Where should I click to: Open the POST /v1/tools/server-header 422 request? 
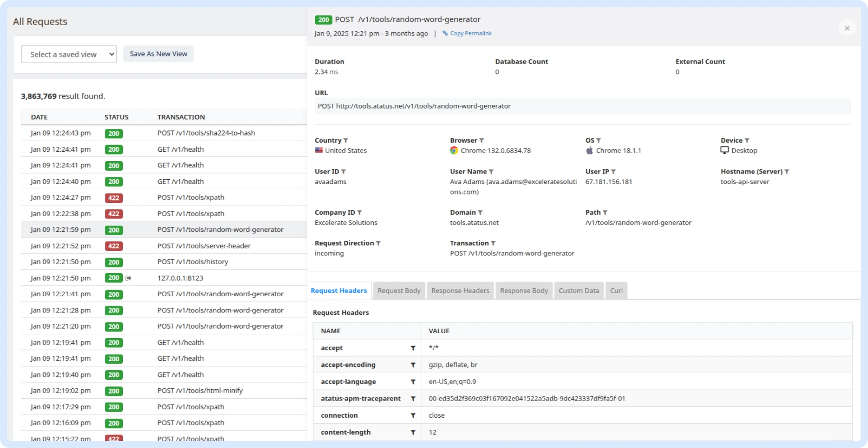(204, 246)
